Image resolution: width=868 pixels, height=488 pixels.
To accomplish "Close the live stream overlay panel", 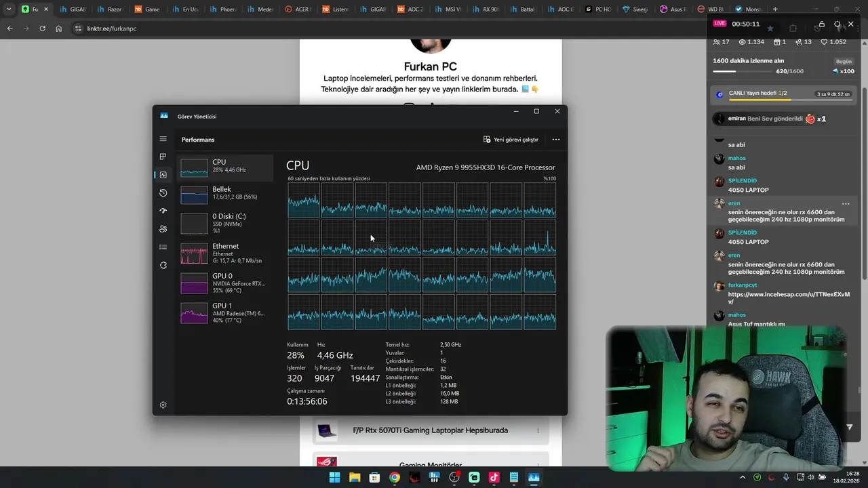I will (851, 24).
